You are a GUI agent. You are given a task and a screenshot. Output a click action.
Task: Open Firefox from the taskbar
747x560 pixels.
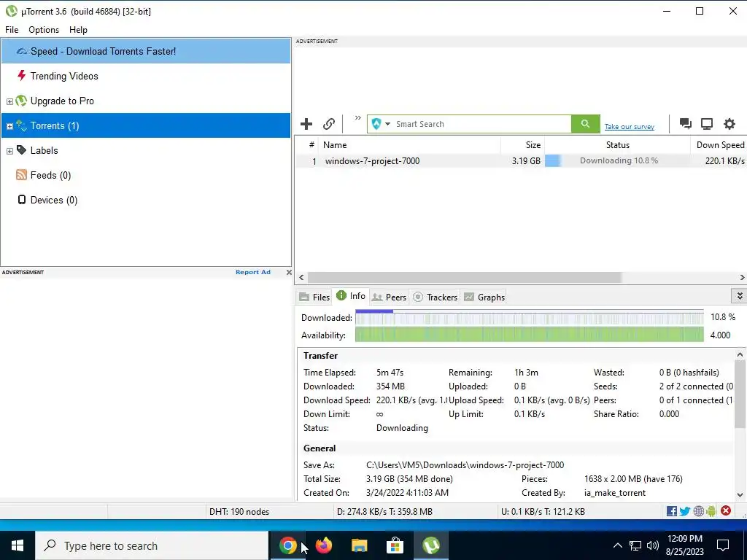pos(324,545)
